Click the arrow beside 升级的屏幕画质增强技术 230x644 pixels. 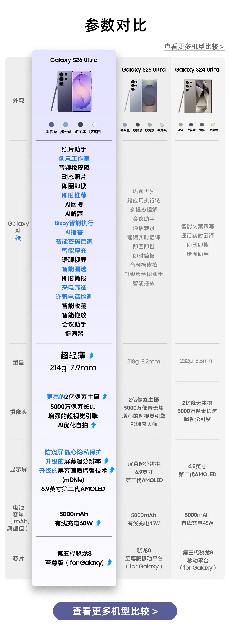coord(112,470)
